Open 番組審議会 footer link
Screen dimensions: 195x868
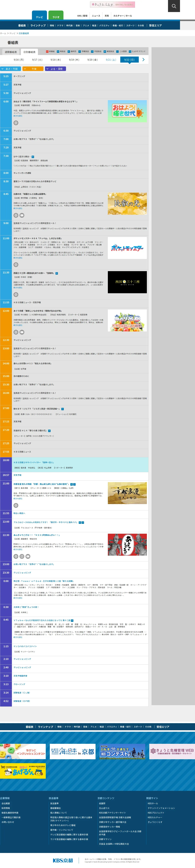[x=55, y=808]
